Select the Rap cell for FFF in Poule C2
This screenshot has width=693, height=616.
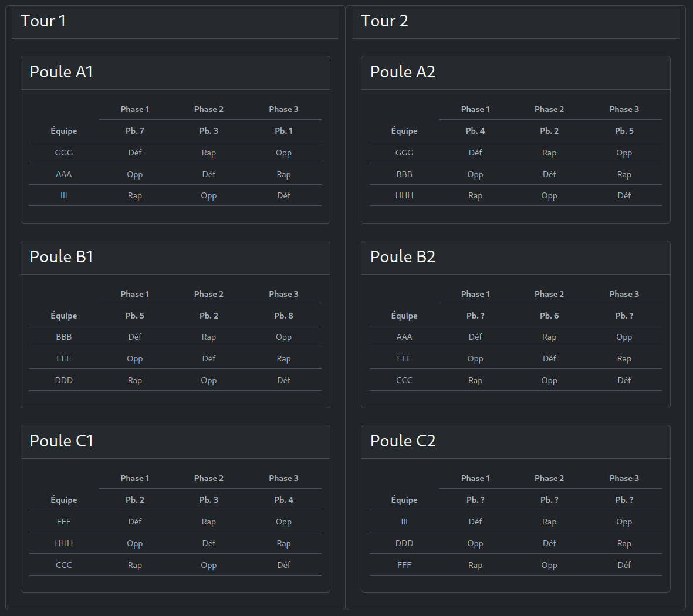pyautogui.click(x=475, y=565)
